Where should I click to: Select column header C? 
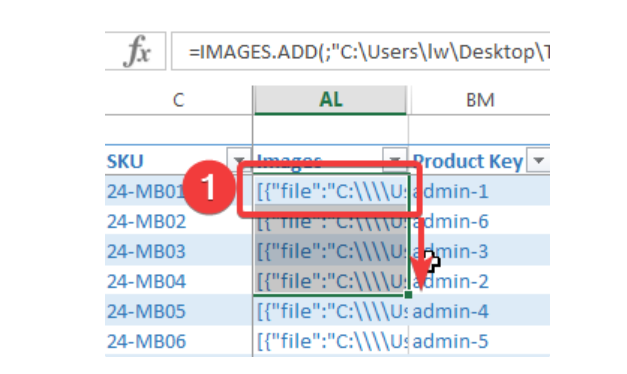point(179,100)
